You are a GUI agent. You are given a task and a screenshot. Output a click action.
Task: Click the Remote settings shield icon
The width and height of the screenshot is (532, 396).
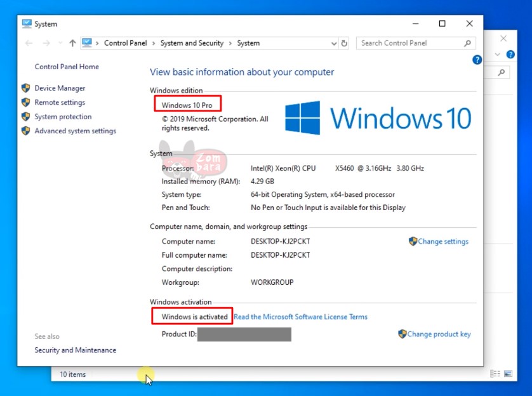pos(26,102)
